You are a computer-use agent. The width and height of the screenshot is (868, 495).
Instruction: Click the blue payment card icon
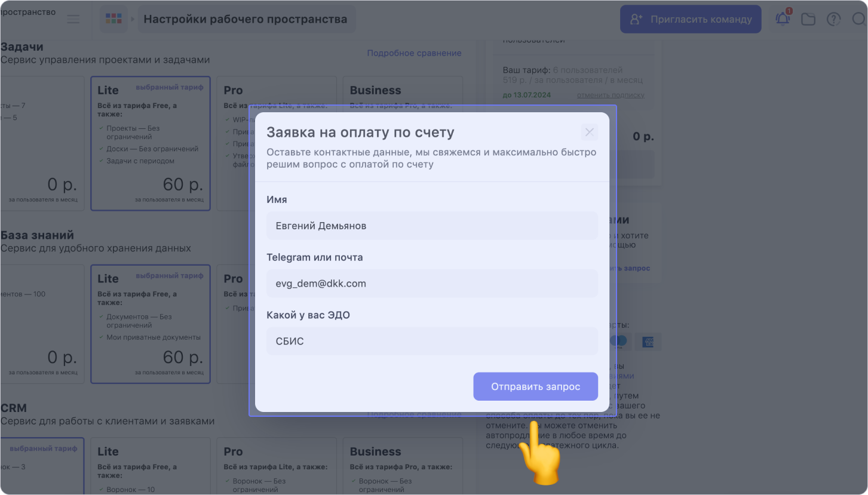point(648,342)
